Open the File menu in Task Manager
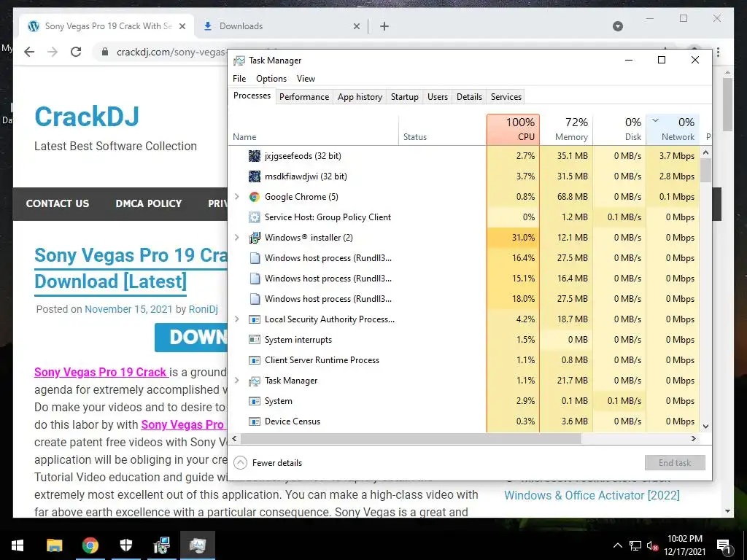Viewport: 747px width, 560px height. coord(239,79)
